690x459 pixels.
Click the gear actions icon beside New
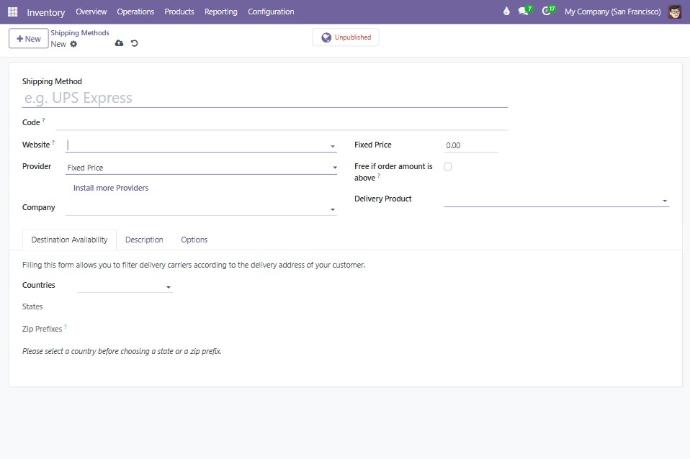73,44
